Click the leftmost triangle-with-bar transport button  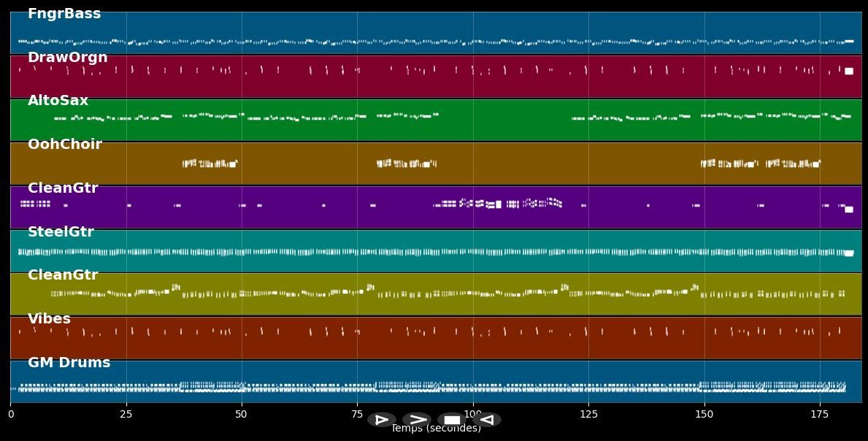tap(382, 420)
